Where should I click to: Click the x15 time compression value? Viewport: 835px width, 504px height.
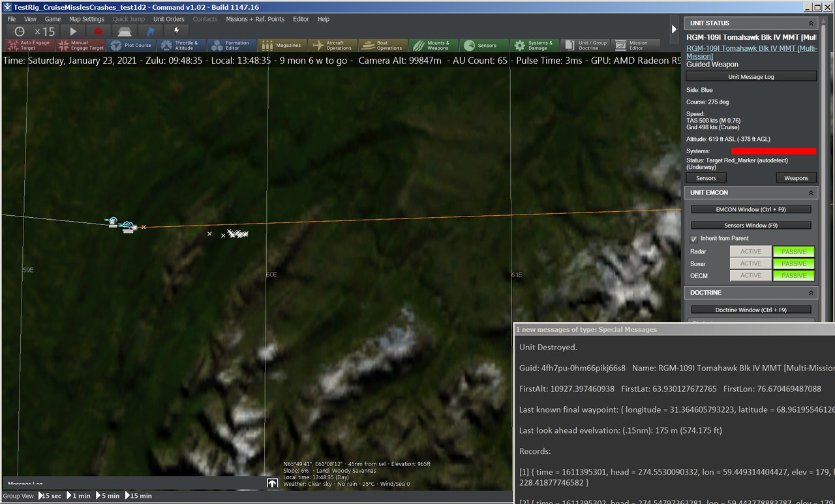pos(45,31)
